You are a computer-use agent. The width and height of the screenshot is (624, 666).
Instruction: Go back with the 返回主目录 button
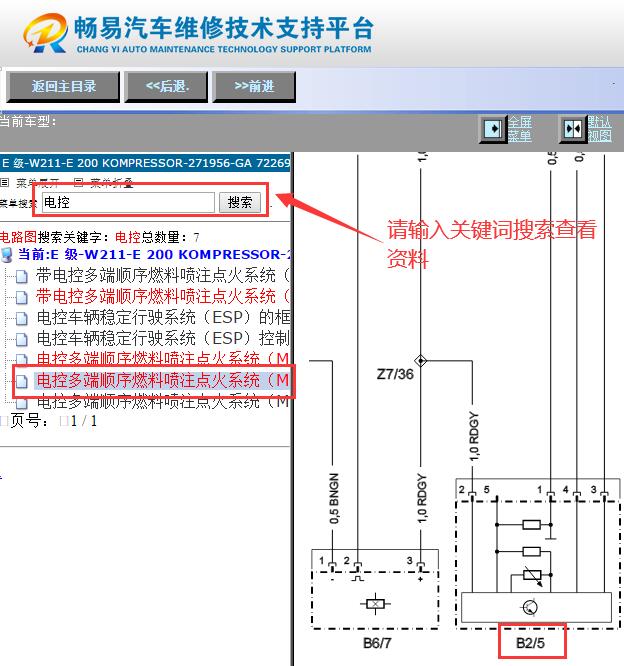click(63, 87)
